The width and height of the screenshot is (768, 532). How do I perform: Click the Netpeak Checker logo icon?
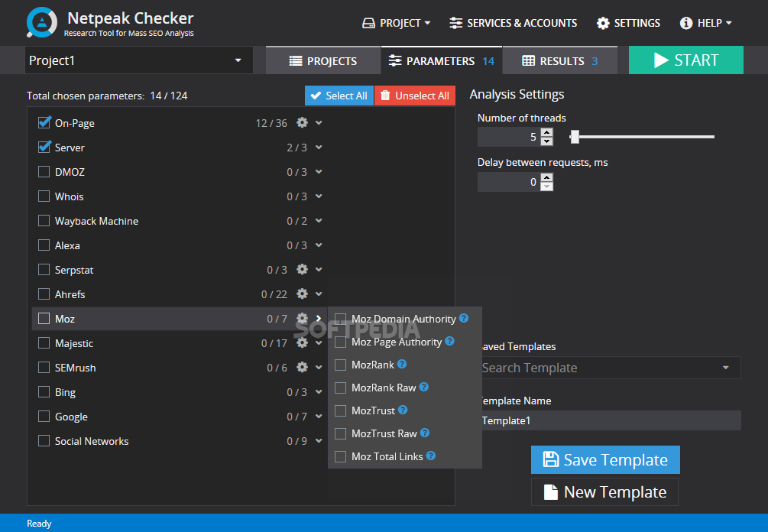(41, 22)
